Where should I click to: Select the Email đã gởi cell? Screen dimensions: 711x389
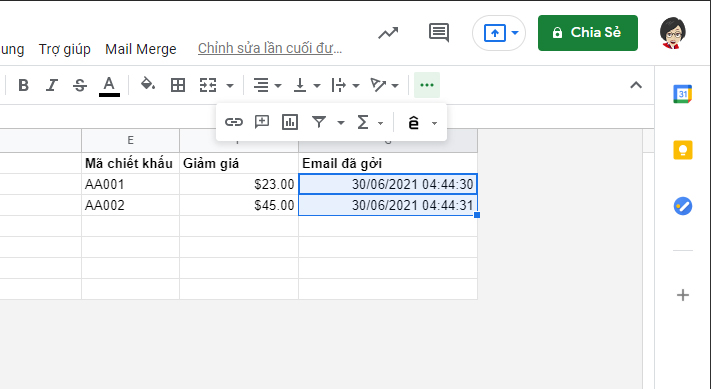click(388, 163)
